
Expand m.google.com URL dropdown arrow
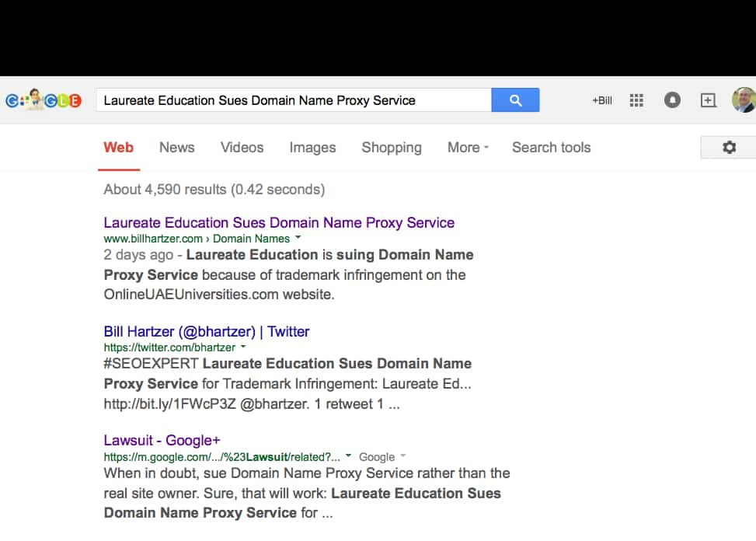coord(349,455)
